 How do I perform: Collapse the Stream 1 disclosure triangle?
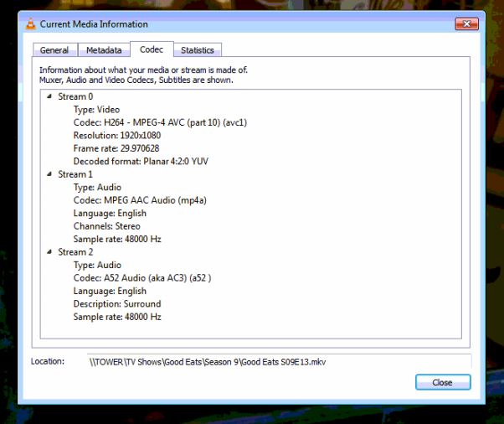49,174
